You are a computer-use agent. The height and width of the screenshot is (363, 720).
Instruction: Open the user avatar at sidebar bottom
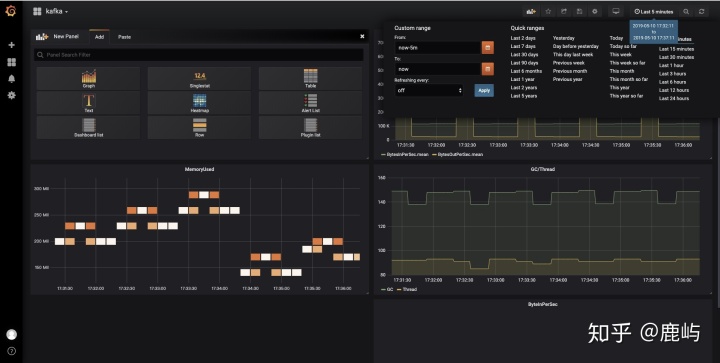pos(11,335)
